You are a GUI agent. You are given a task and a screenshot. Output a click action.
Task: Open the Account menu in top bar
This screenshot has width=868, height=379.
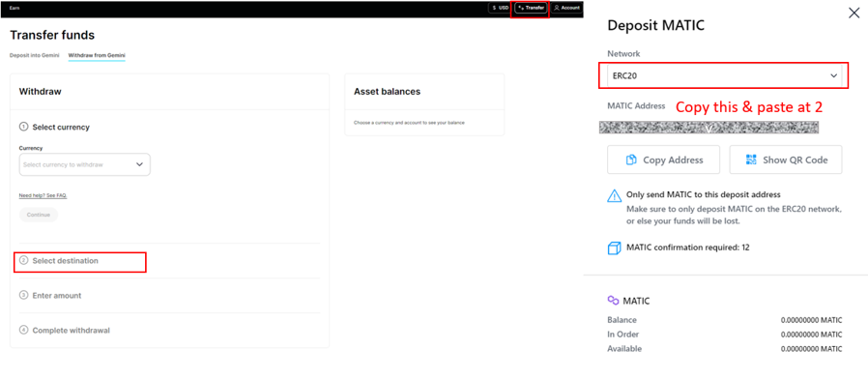click(566, 8)
